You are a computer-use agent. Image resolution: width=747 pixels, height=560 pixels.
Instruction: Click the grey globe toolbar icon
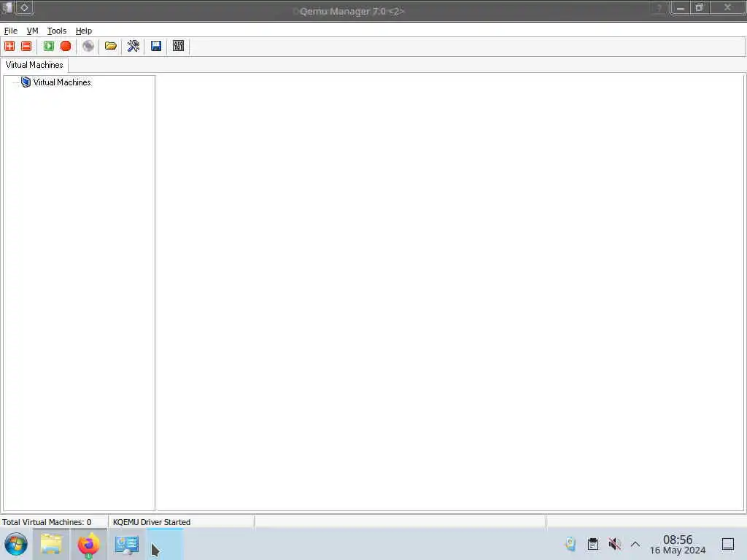88,46
